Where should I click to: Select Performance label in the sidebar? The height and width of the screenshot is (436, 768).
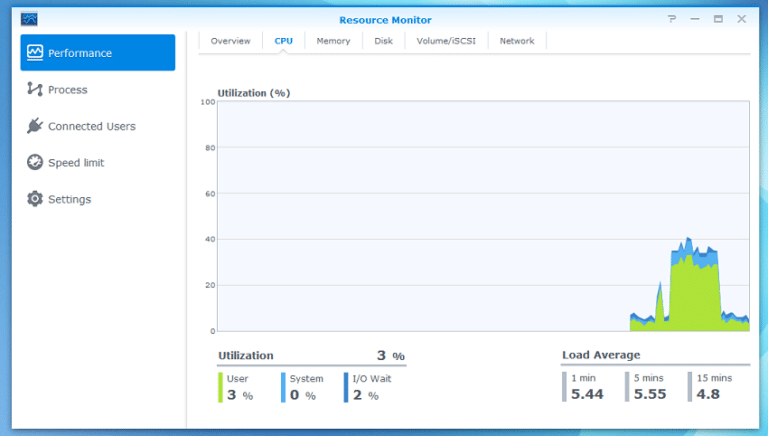pos(80,53)
